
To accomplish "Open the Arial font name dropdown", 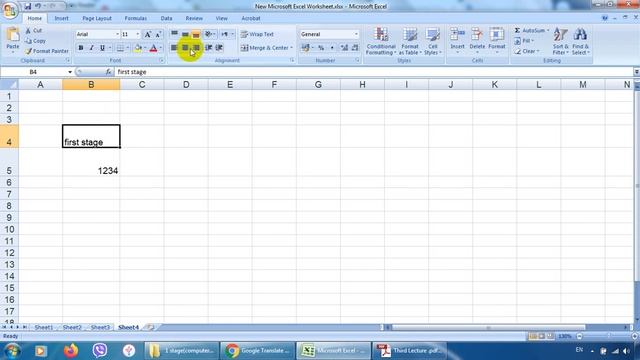I will 118,34.
